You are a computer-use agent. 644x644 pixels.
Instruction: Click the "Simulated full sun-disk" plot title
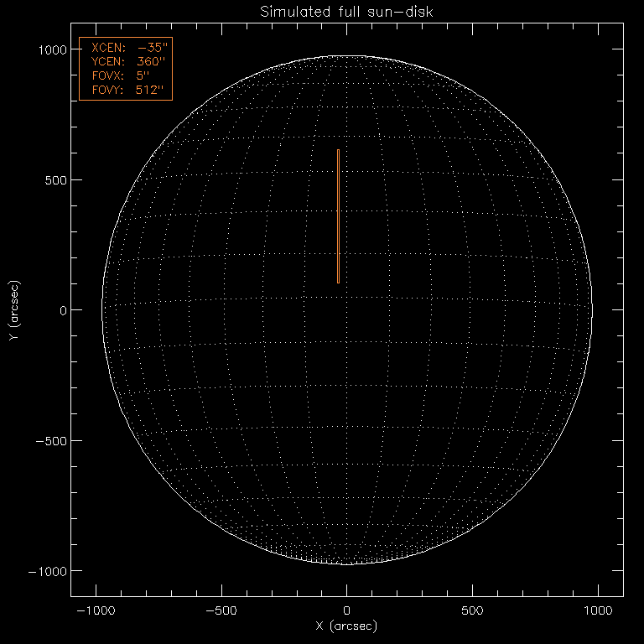[x=346, y=11]
